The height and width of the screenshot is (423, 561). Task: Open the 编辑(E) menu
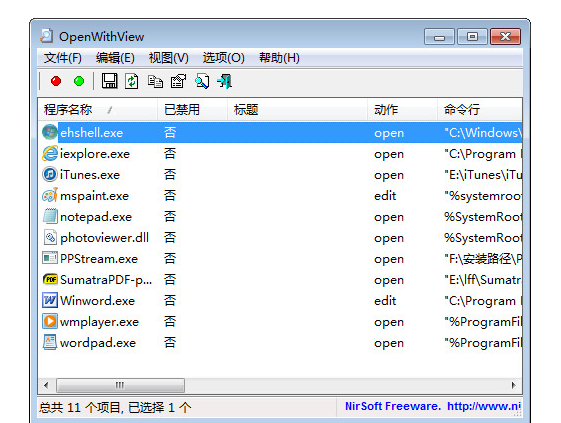point(115,58)
